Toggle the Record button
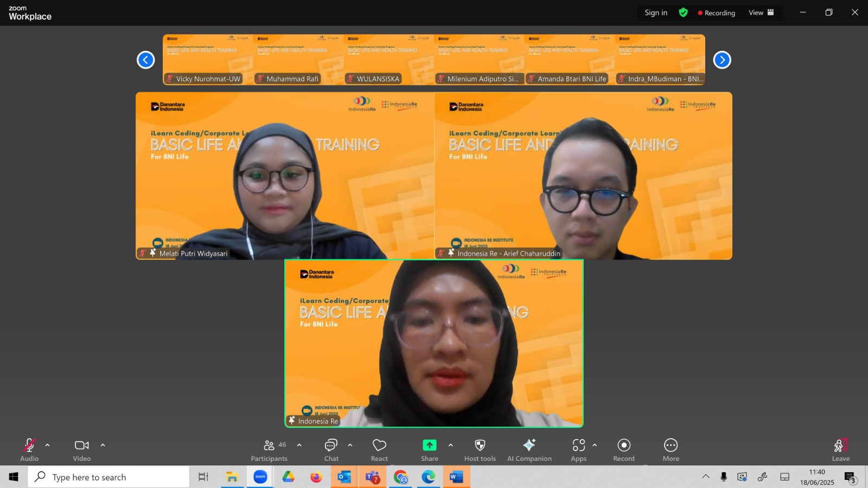Viewport: 868px width, 488px height. click(x=624, y=450)
